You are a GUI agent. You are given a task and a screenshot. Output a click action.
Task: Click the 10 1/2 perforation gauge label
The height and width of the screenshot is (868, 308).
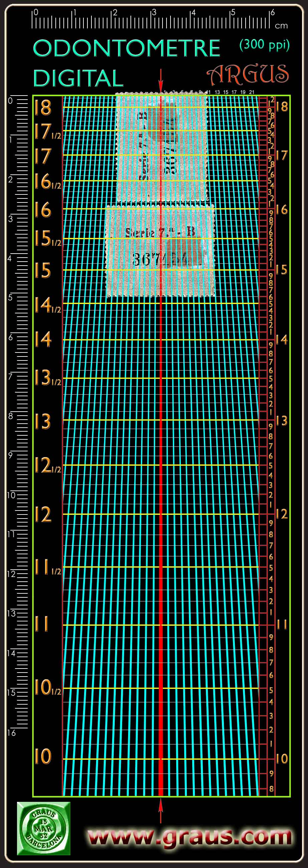coord(48,687)
